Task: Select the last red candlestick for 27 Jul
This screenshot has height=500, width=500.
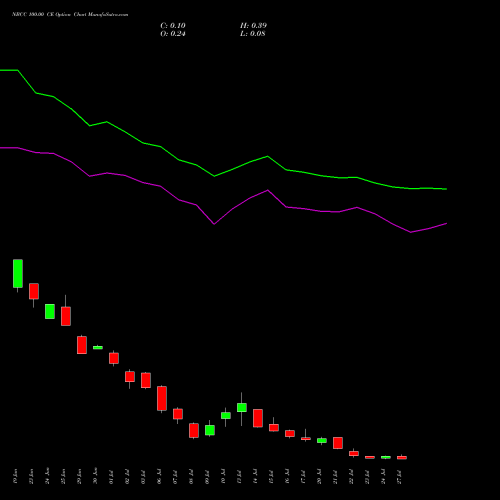Action: [402, 457]
